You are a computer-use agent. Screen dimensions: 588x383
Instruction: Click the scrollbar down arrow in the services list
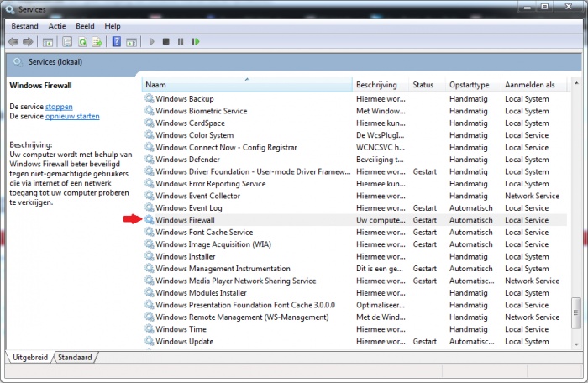tap(576, 344)
